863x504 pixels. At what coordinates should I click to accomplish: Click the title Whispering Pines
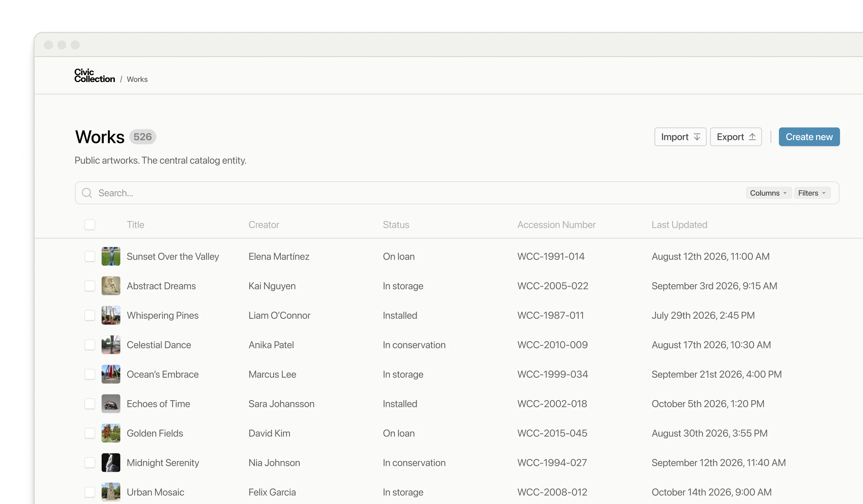point(162,315)
